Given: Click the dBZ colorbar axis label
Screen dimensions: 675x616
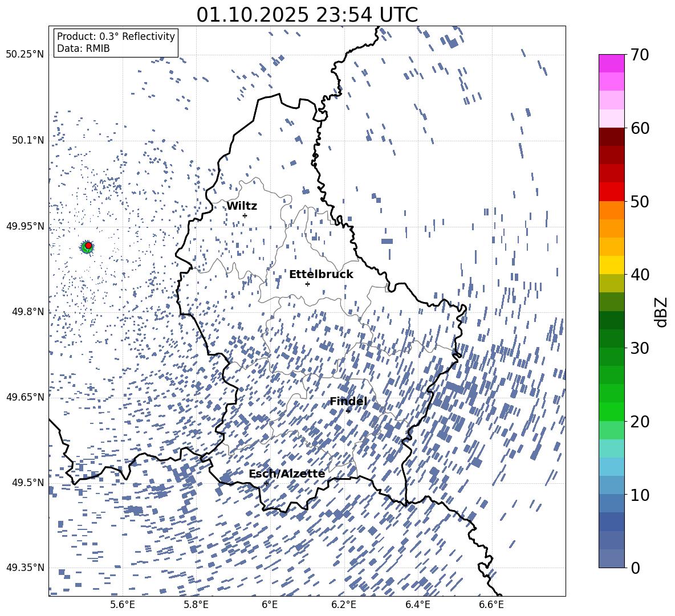Looking at the screenshot, I should [662, 312].
